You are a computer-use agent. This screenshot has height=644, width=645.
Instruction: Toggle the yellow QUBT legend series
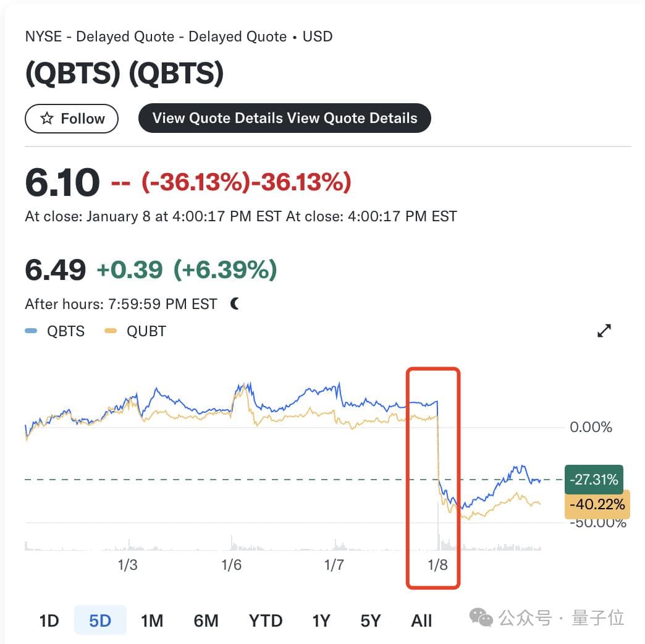click(136, 331)
